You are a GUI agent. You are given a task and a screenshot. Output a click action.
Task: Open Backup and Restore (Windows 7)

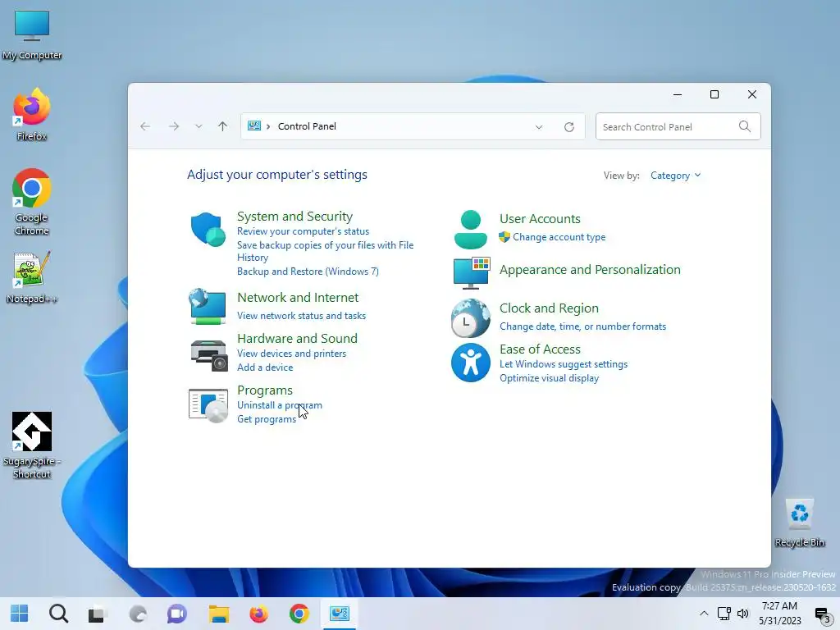[308, 272]
